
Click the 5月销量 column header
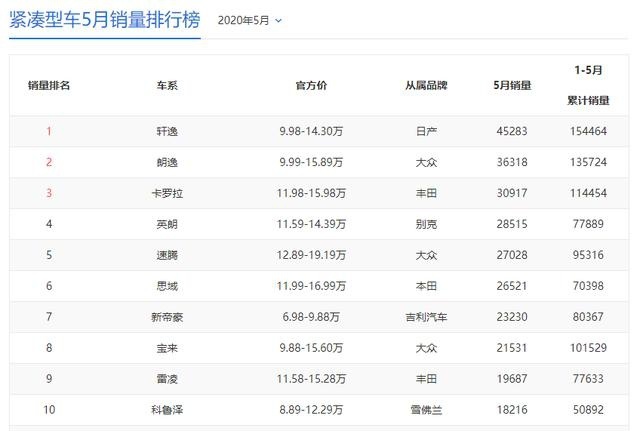[512, 85]
